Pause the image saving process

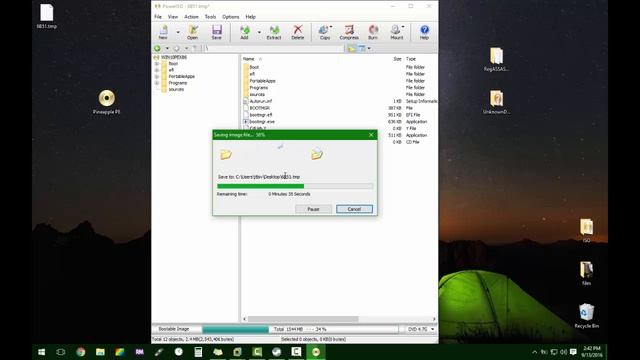point(313,209)
